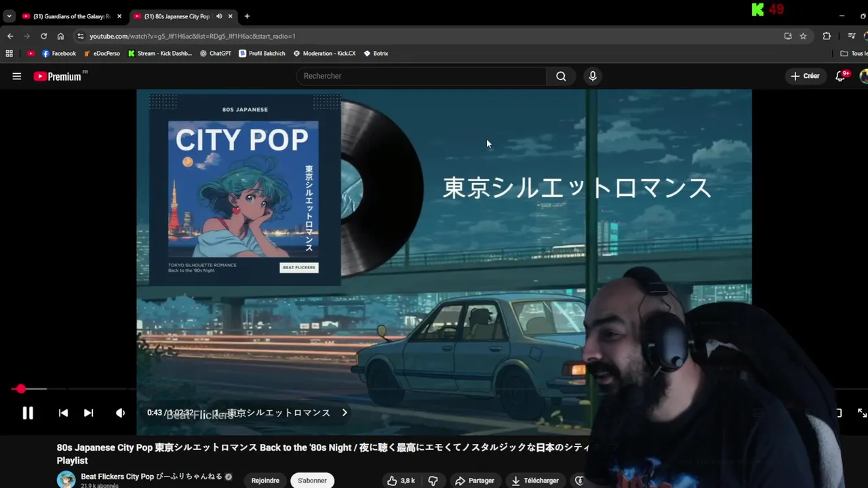Pause the video with the pause button
This screenshot has width=868, height=488.
click(28, 413)
